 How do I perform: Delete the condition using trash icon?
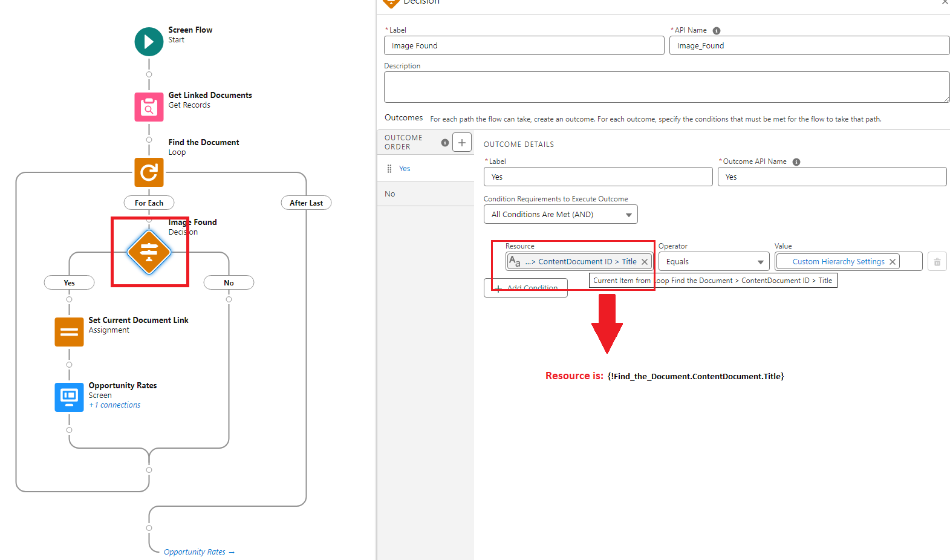937,262
